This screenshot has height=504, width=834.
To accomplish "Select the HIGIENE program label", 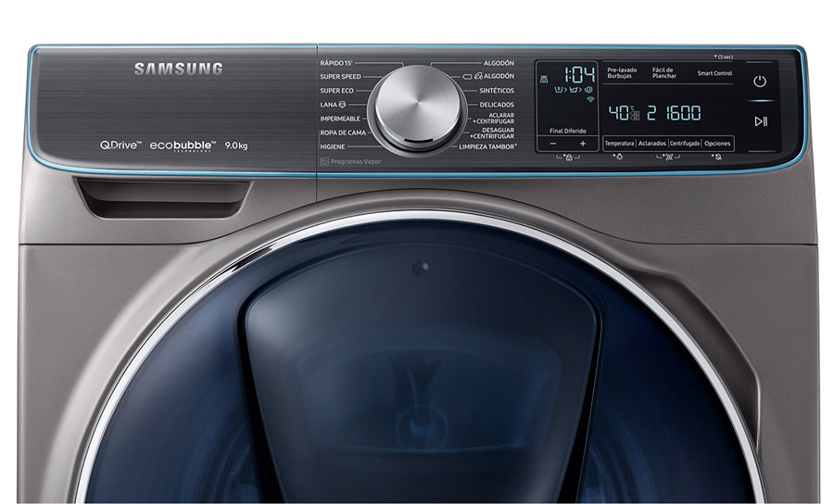I will coord(333,146).
